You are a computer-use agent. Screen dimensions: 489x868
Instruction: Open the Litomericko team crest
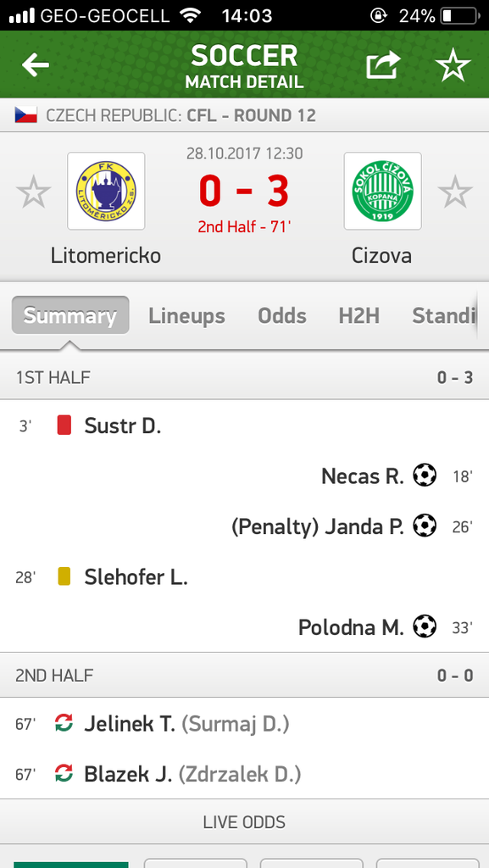(106, 191)
